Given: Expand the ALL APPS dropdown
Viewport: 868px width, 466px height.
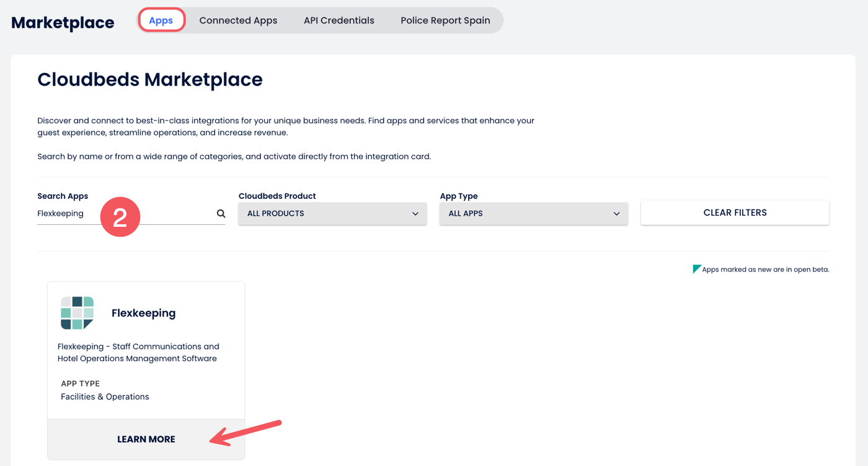Looking at the screenshot, I should click(x=533, y=214).
